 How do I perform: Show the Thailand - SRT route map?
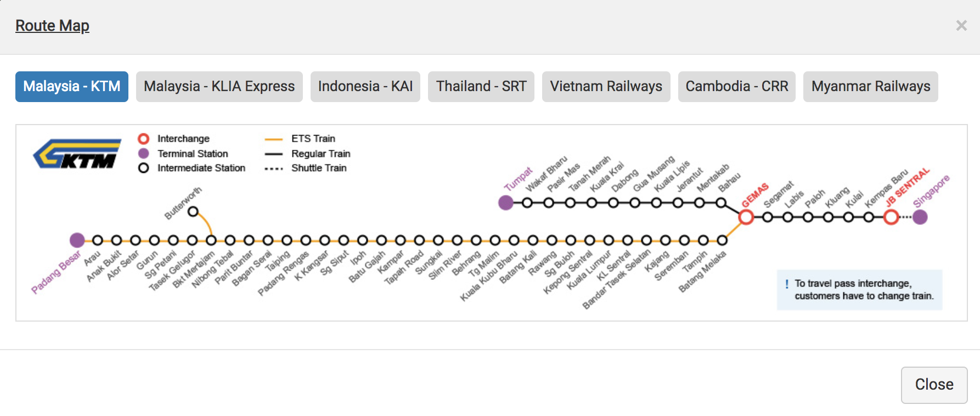click(x=481, y=87)
